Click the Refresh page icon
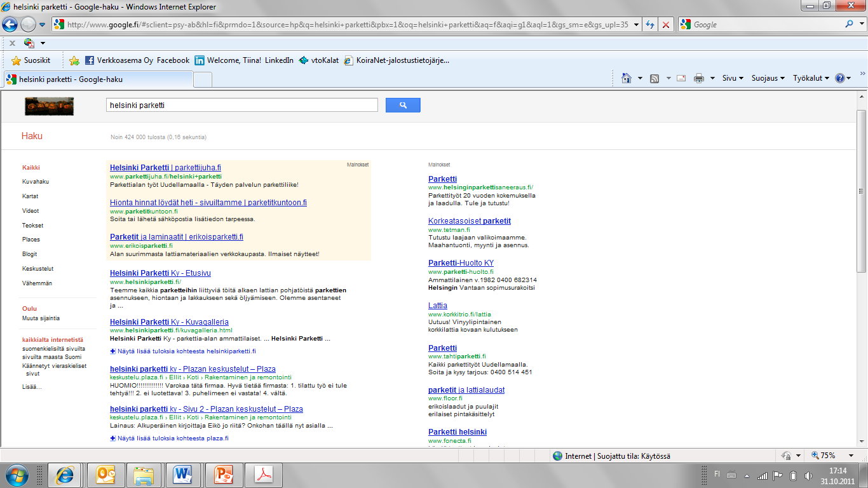Screen dimensions: 868x488 point(650,24)
